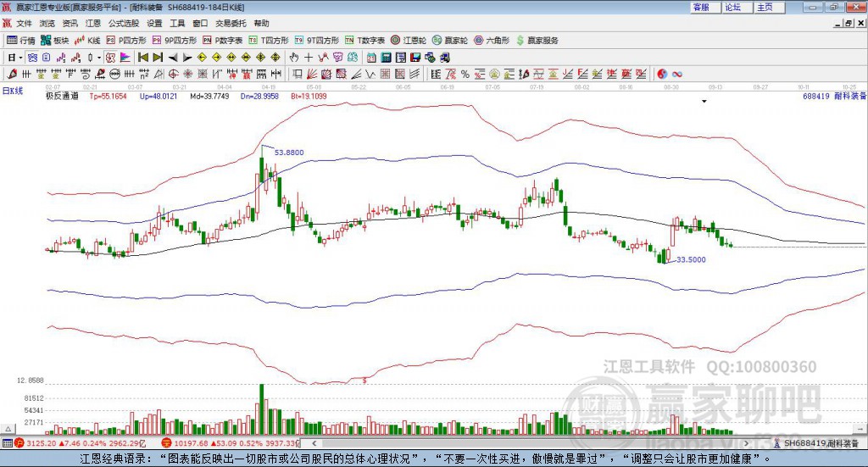
Task: Click the 论坛 button in title bar
Action: point(738,7)
